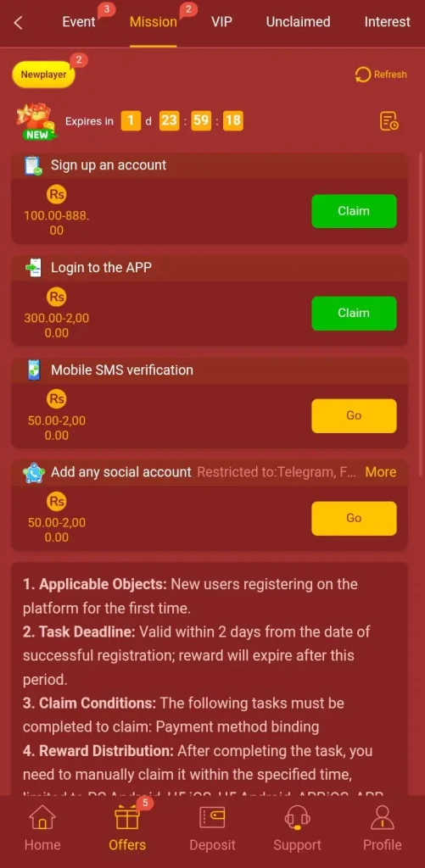
Task: Tap the back arrow icon
Action: [x=19, y=23]
